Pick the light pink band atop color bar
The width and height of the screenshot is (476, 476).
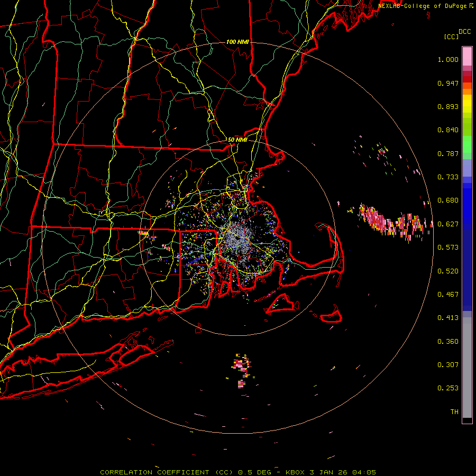pos(467,57)
